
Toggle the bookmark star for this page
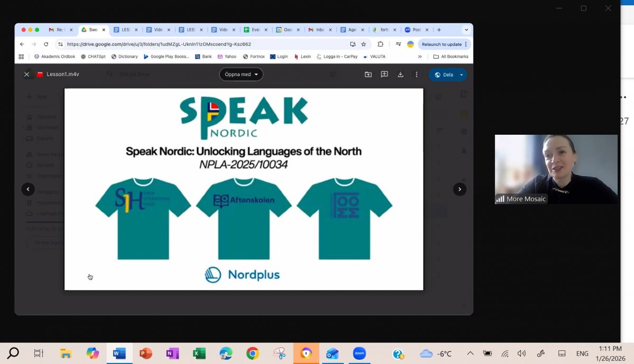[363, 44]
